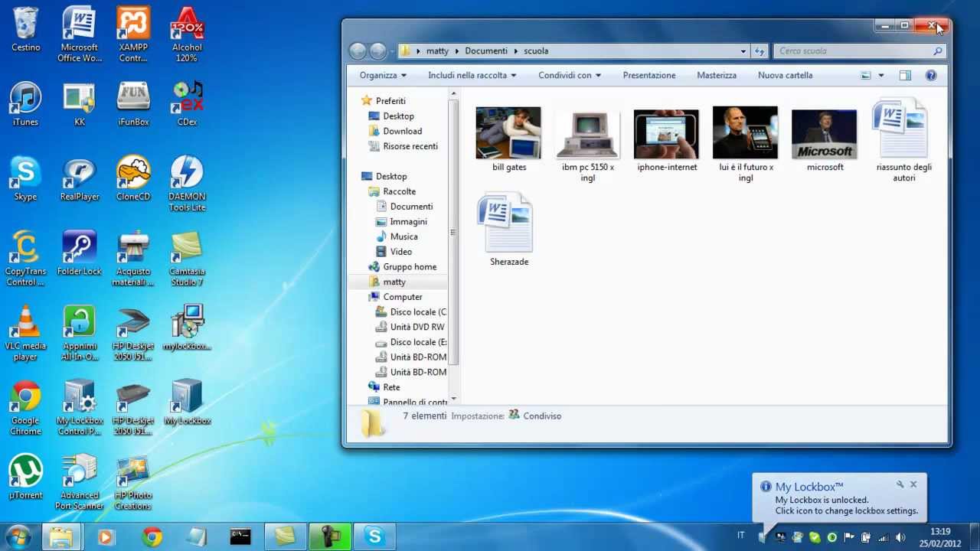Select Computer in navigation tree
The image size is (980, 551).
click(402, 297)
